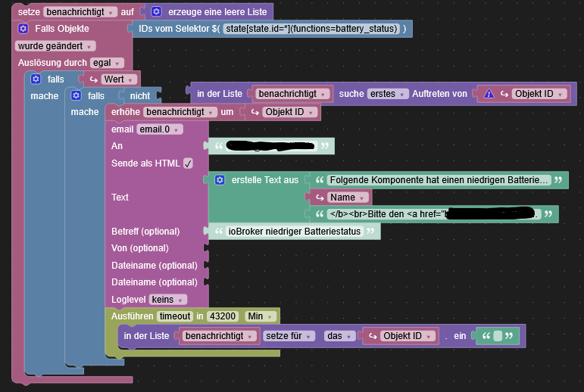
Task: Open gear icon of inner 'falls nicht' block
Action: [x=76, y=95]
